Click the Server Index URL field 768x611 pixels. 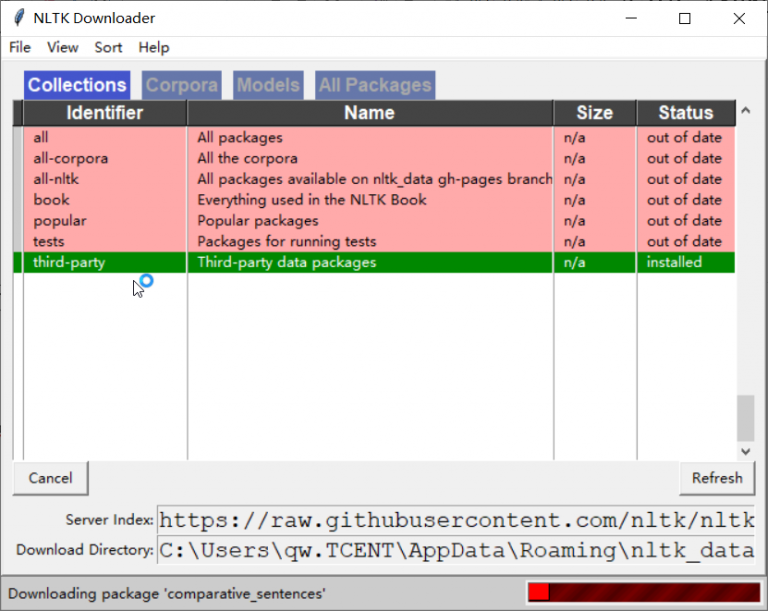pyautogui.click(x=456, y=520)
